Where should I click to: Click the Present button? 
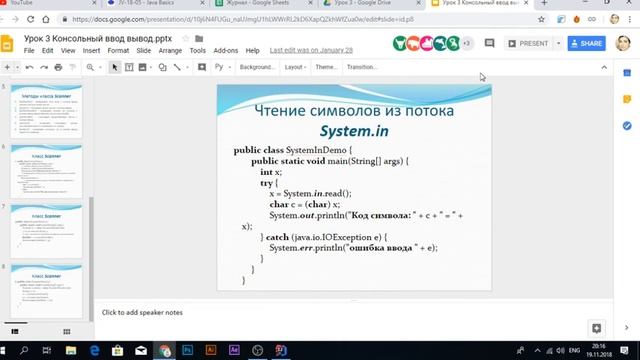click(x=529, y=43)
